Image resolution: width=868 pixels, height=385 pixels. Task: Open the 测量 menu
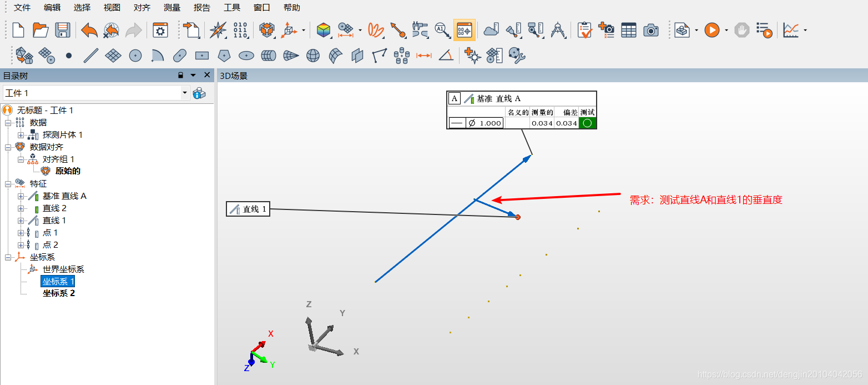click(x=172, y=8)
